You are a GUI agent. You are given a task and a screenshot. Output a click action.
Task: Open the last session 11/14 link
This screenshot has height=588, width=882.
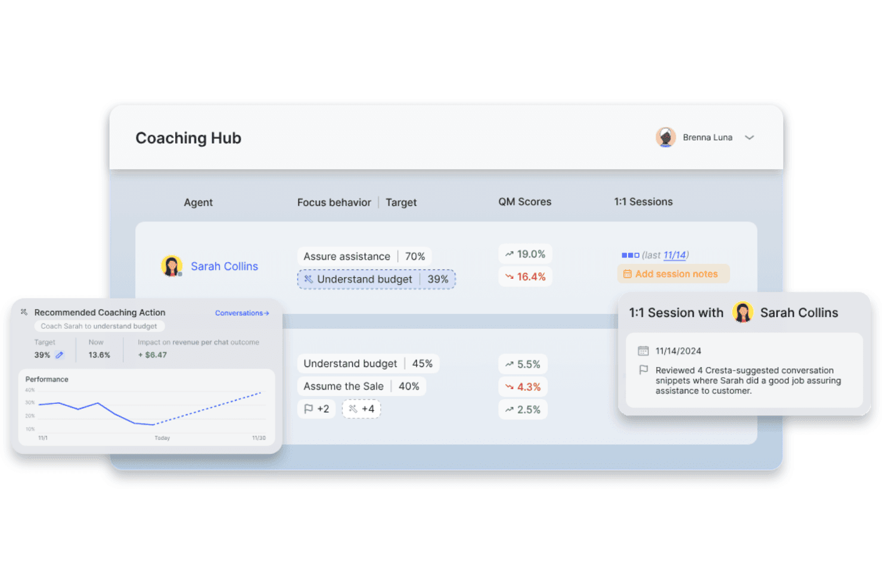675,255
